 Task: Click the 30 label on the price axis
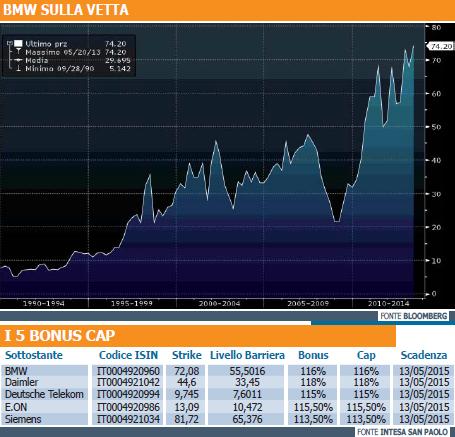436,194
